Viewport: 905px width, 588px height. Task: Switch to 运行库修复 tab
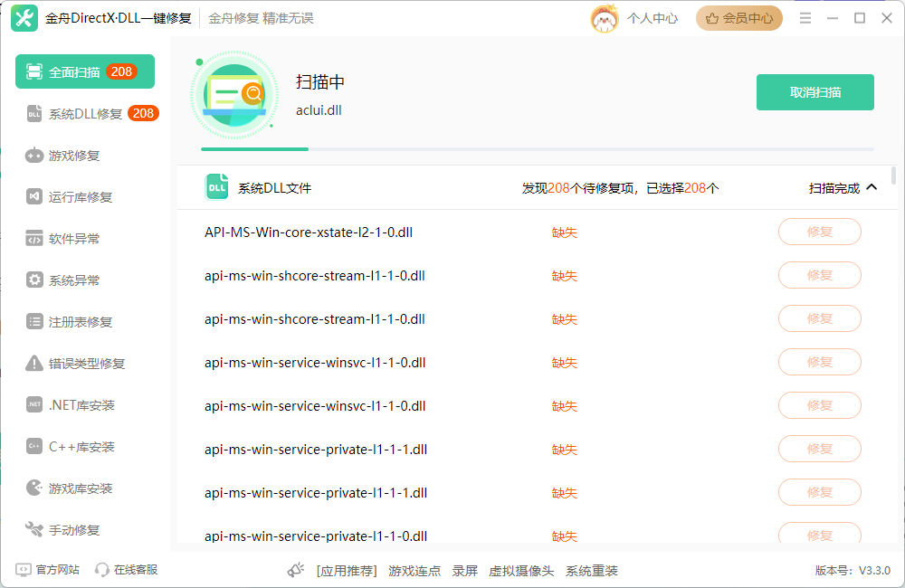85,197
